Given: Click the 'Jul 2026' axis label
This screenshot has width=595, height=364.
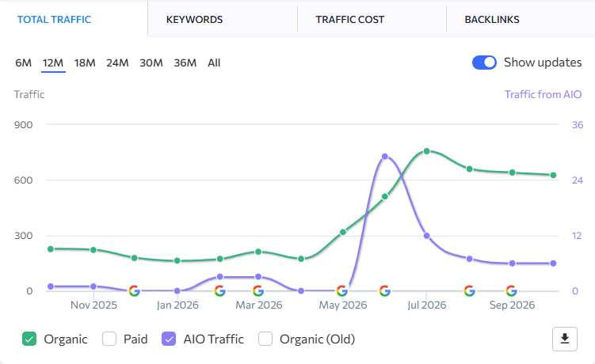Looking at the screenshot, I should (x=426, y=305).
